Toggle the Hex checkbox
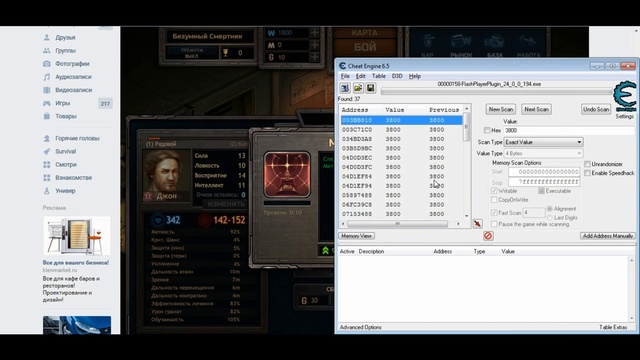 (487, 130)
